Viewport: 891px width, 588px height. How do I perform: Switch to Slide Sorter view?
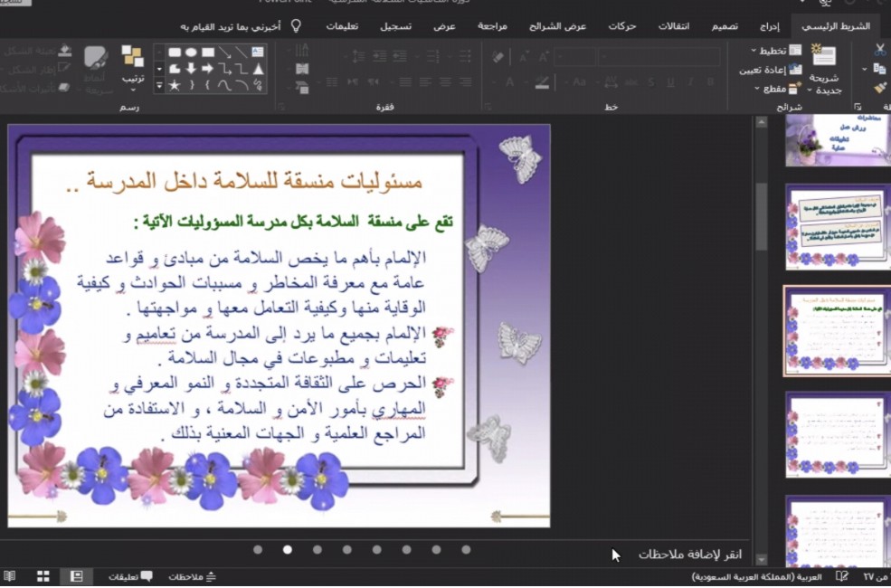pos(43,576)
